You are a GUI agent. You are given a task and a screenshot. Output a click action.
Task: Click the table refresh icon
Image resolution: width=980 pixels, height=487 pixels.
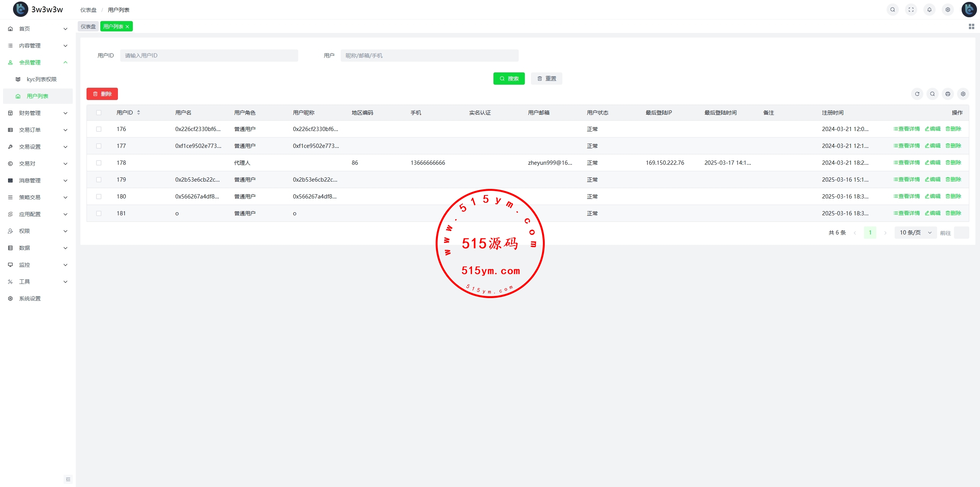[x=917, y=94]
